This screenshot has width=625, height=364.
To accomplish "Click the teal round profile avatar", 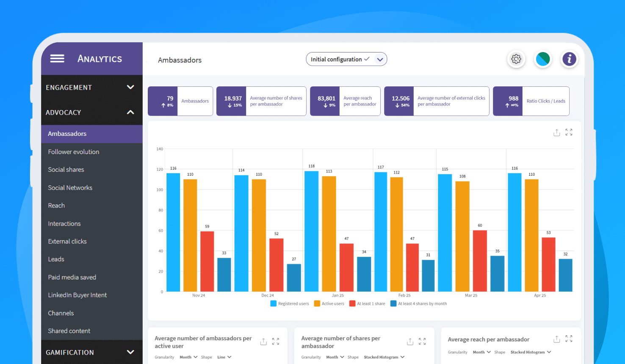I will point(543,59).
